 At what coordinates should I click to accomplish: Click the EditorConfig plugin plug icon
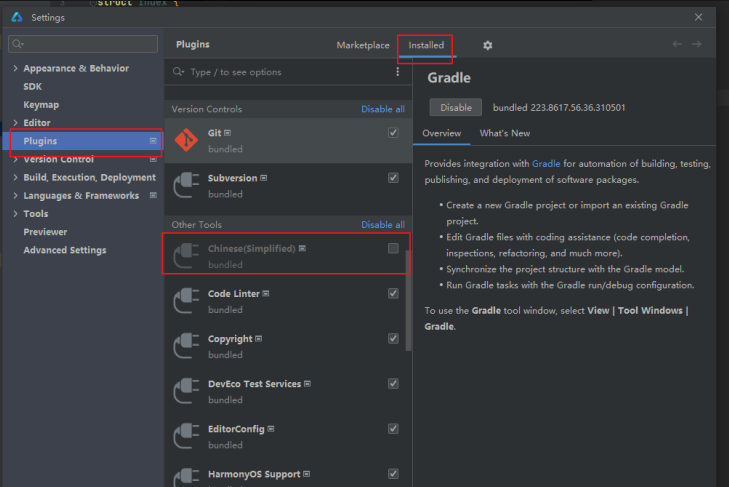coord(186,436)
